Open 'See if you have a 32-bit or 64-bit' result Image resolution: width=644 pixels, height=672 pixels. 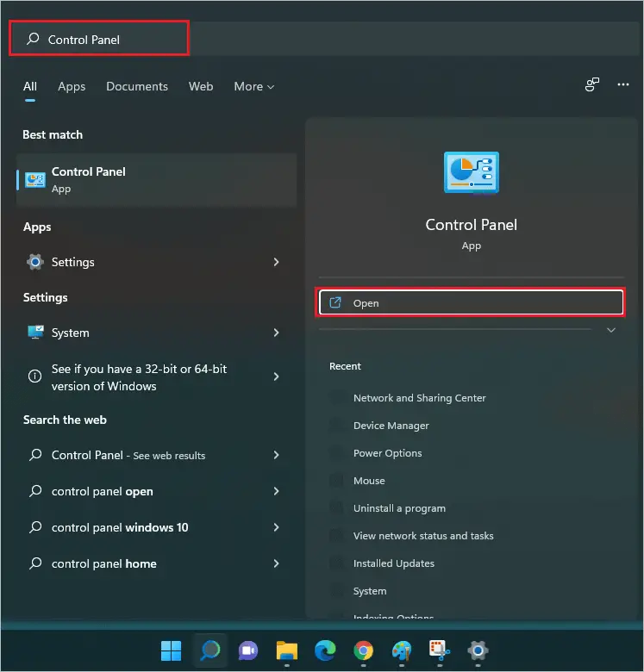(157, 377)
